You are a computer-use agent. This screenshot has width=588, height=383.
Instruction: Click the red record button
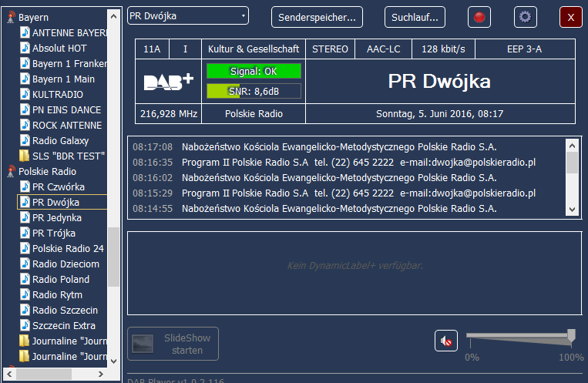click(x=479, y=16)
